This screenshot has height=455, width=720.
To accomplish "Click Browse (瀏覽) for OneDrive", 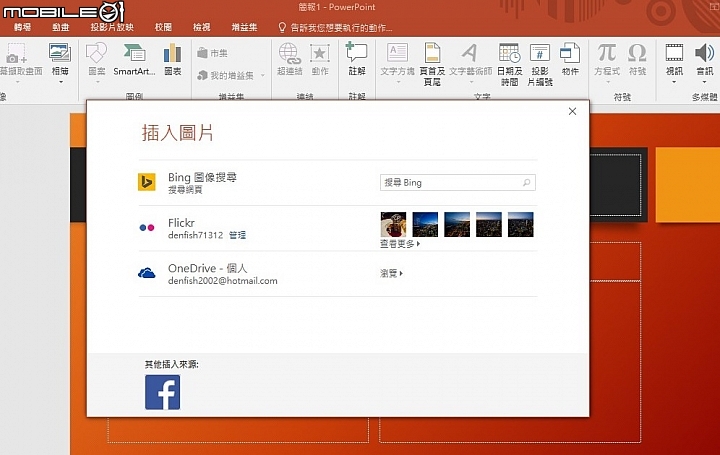I will pyautogui.click(x=391, y=274).
